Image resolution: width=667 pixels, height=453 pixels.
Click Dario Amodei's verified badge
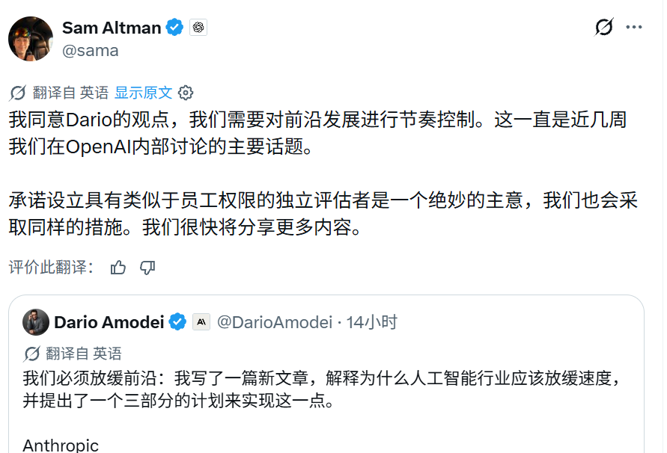pos(177,322)
